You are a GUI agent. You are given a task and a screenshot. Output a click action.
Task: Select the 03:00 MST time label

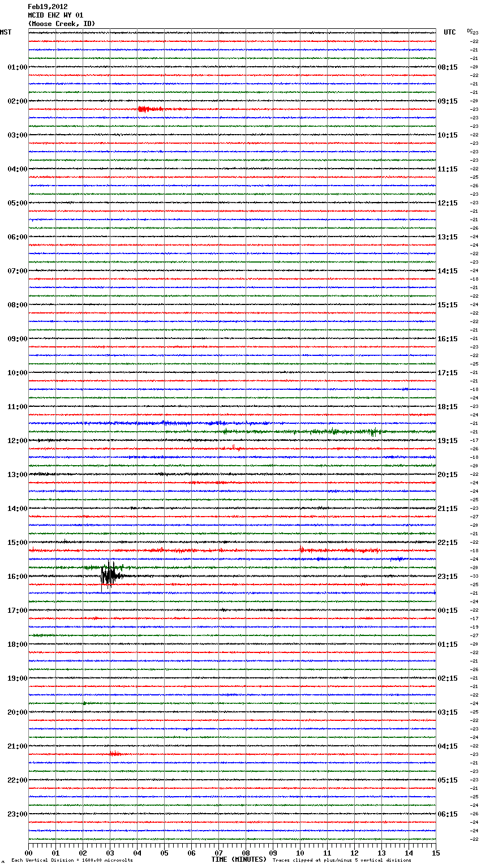(x=18, y=135)
